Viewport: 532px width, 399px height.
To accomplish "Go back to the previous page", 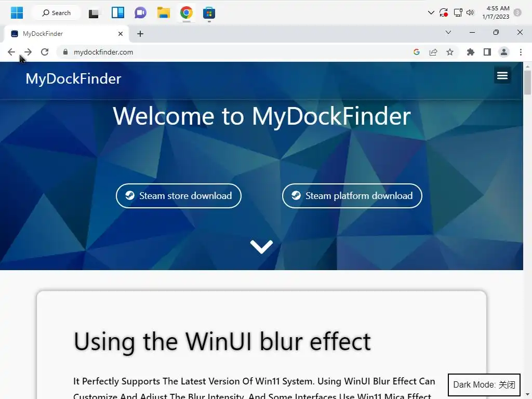I will pos(11,52).
